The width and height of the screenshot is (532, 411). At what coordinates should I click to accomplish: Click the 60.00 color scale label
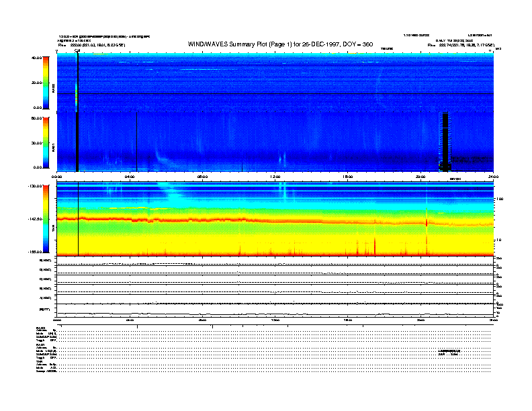click(x=36, y=118)
